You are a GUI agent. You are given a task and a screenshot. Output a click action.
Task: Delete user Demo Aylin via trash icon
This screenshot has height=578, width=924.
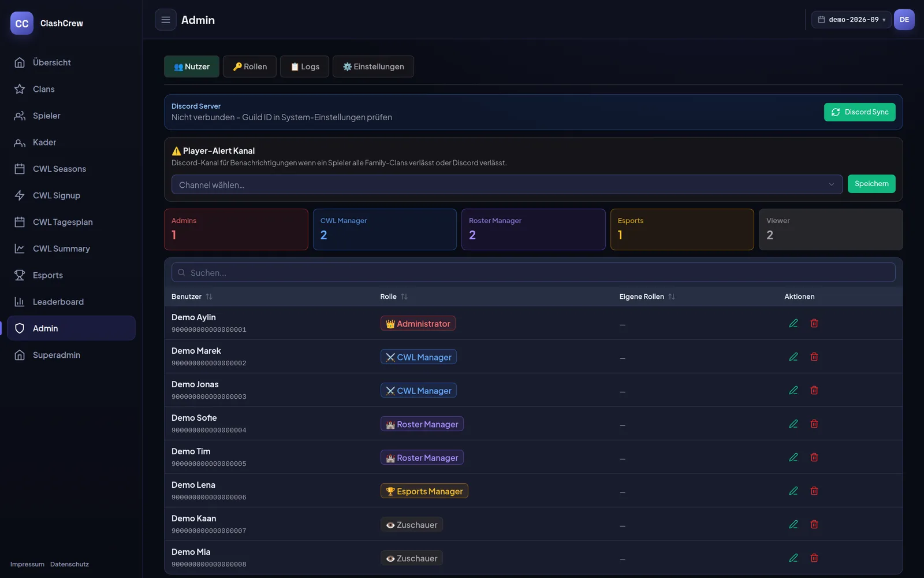pos(814,323)
